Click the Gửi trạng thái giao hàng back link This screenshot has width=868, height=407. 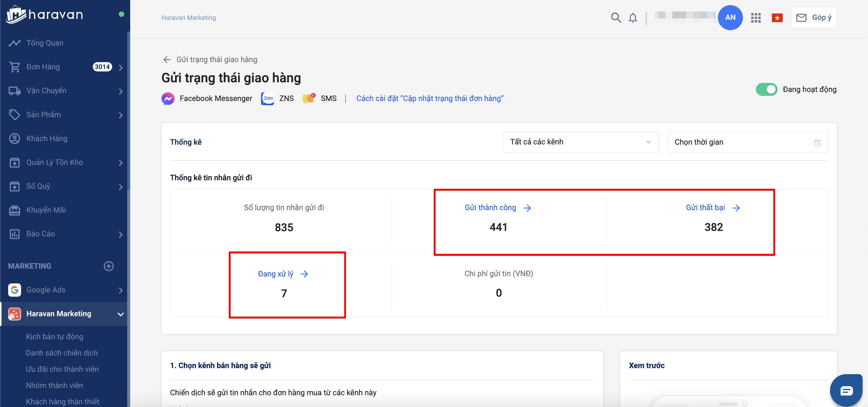[x=217, y=60]
